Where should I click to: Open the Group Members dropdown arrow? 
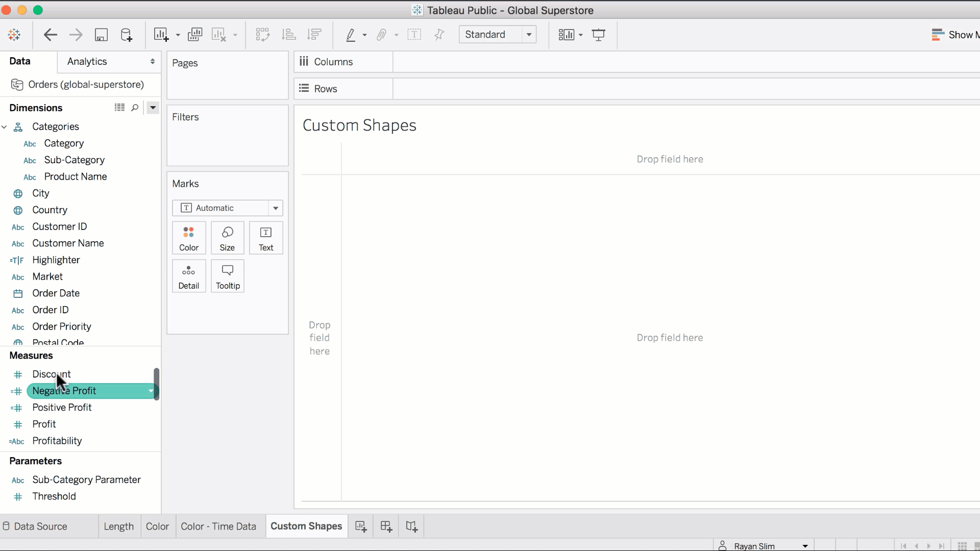[396, 35]
